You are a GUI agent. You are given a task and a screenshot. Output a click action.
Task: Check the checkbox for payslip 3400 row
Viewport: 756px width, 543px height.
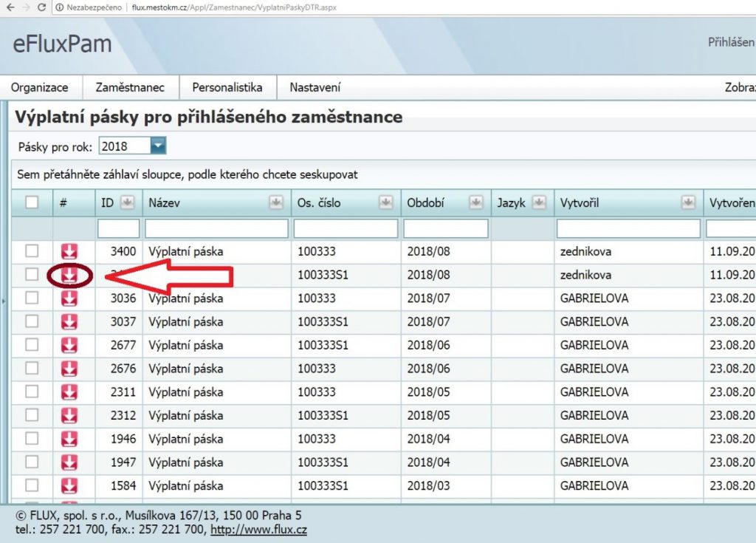click(x=32, y=251)
